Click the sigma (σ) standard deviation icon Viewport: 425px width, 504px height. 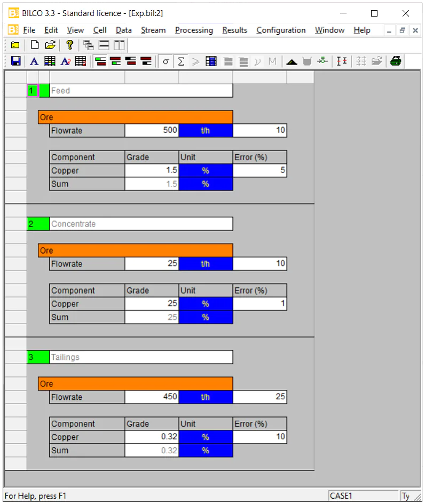coord(166,61)
